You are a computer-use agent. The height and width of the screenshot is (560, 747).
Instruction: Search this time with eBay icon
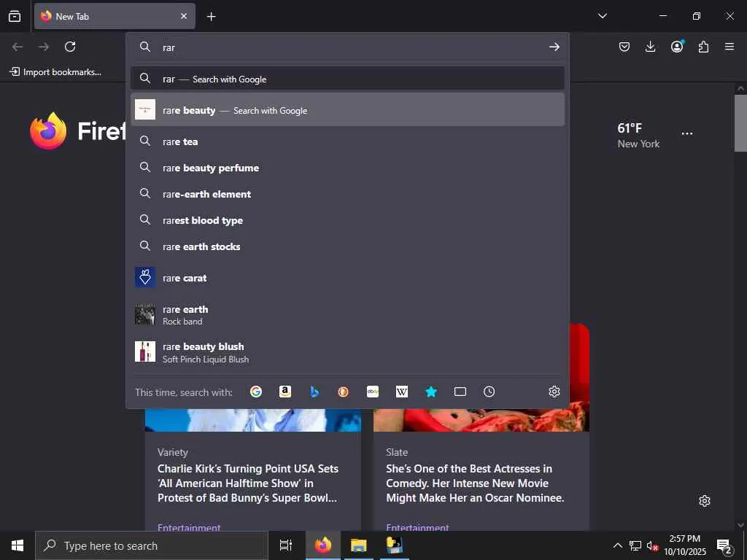coord(373,392)
